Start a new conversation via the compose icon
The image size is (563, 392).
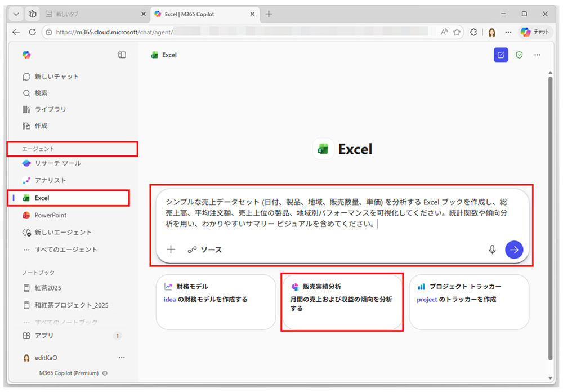[501, 55]
